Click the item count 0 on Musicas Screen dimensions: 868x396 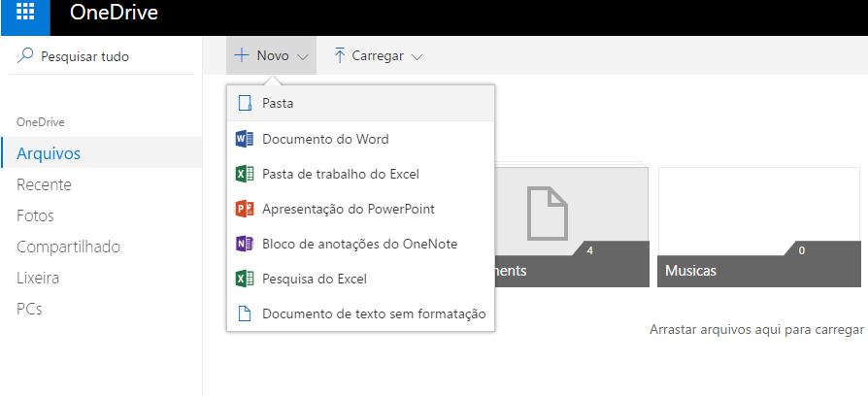pos(802,250)
